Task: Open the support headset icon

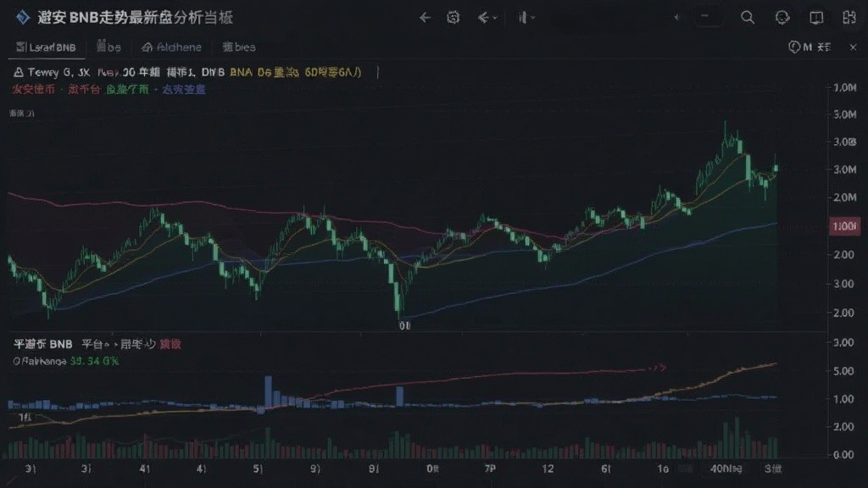Action: coord(782,18)
